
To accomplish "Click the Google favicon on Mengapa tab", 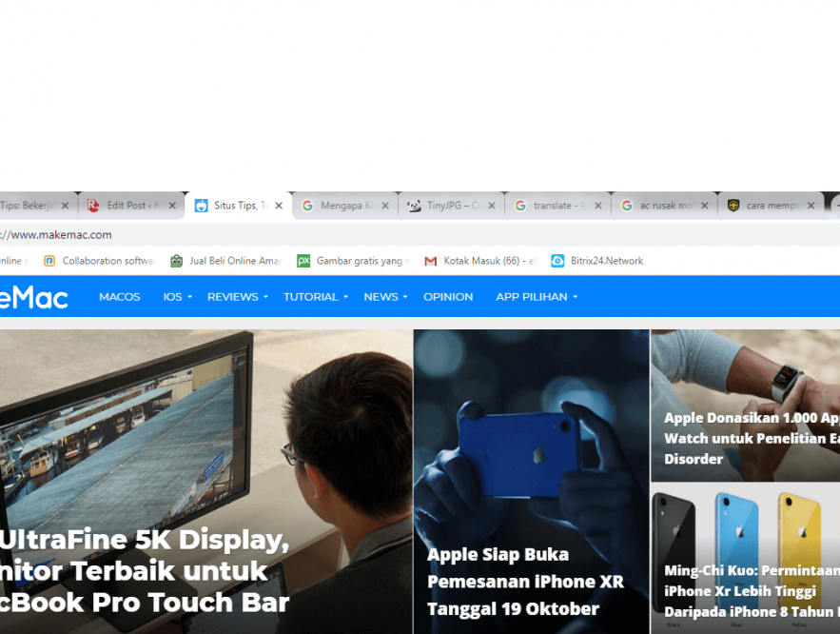I will 307,206.
